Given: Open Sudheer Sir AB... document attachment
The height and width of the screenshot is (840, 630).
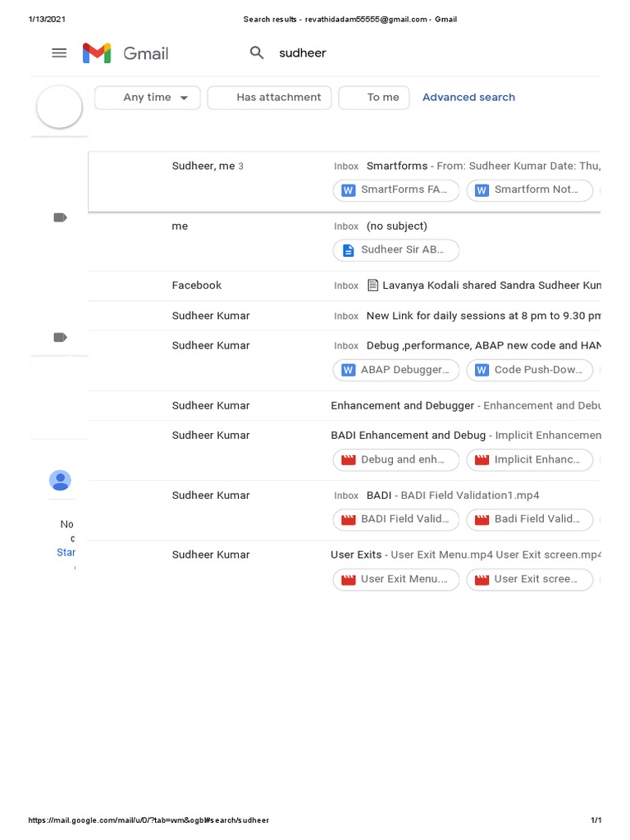Looking at the screenshot, I should pos(396,250).
